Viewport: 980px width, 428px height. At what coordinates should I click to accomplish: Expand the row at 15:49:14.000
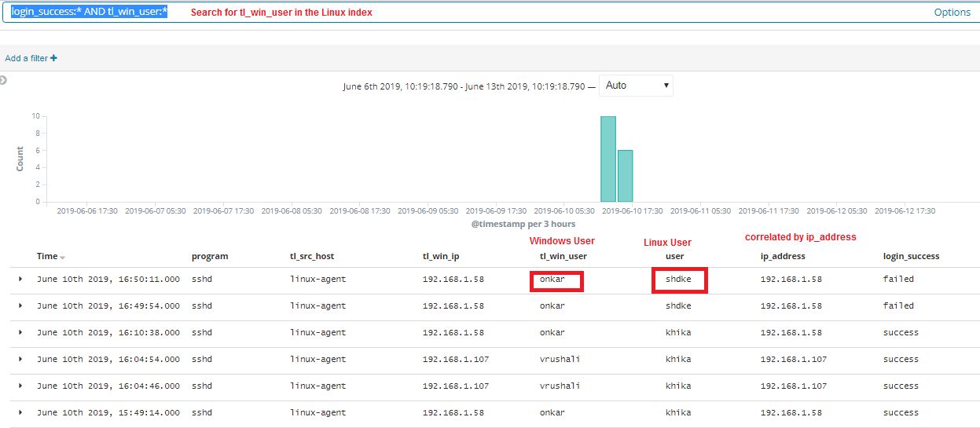click(20, 413)
